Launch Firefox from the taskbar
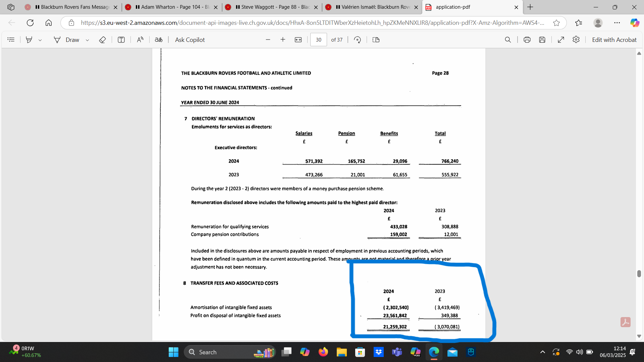The width and height of the screenshot is (644, 362). (x=323, y=352)
